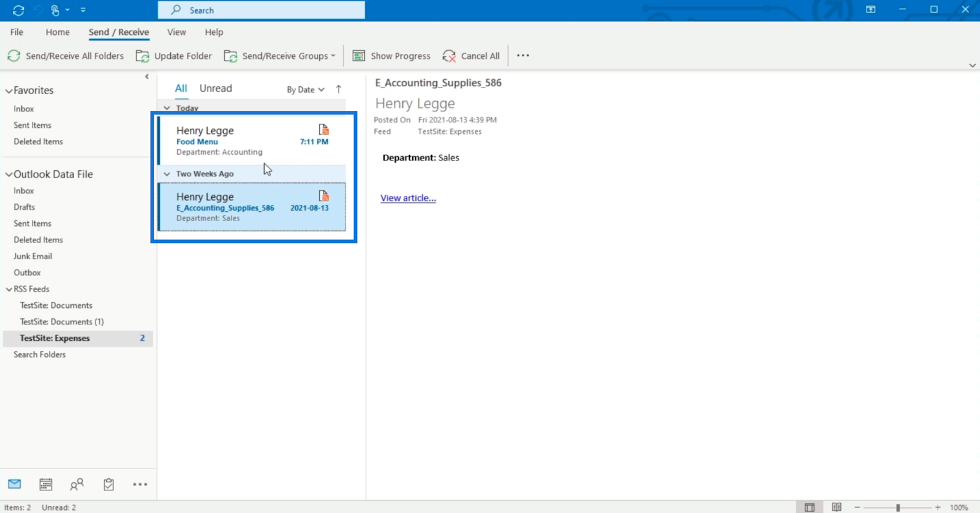Click zoom in plus button
This screenshot has width=980, height=513.
tap(938, 507)
